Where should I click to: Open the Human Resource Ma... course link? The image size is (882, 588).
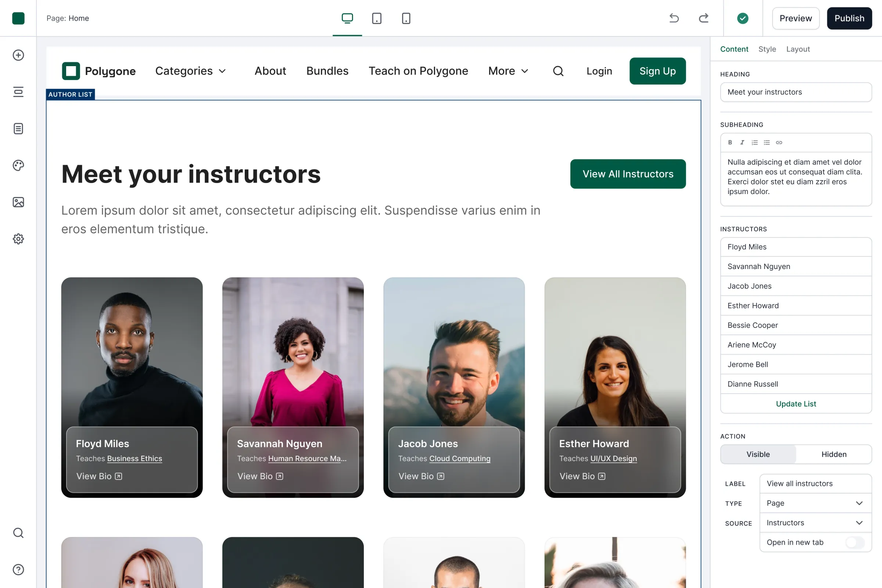click(308, 458)
